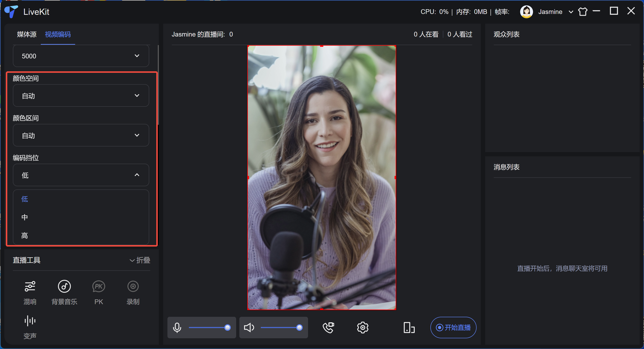Image resolution: width=644 pixels, height=349 pixels.
Task: Toggle portrait/landscape screen orientation icon
Action: click(x=409, y=328)
